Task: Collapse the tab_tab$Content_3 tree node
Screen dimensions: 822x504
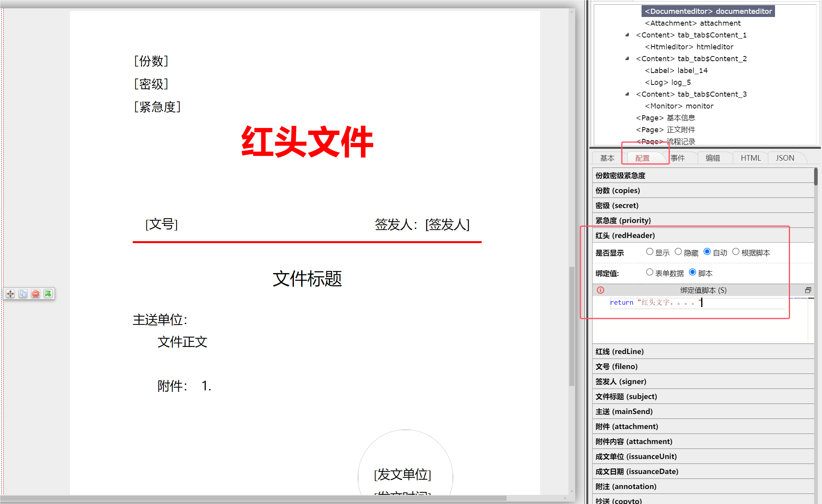Action: coord(627,94)
